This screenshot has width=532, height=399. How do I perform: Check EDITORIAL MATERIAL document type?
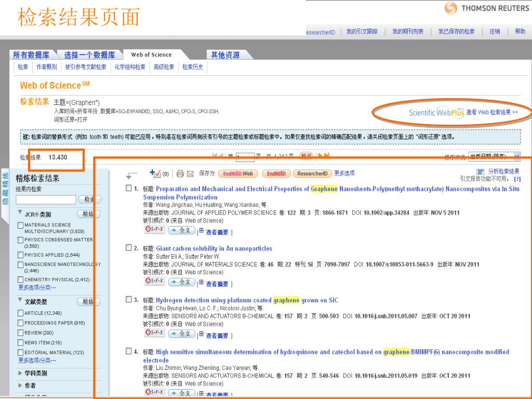tap(20, 353)
